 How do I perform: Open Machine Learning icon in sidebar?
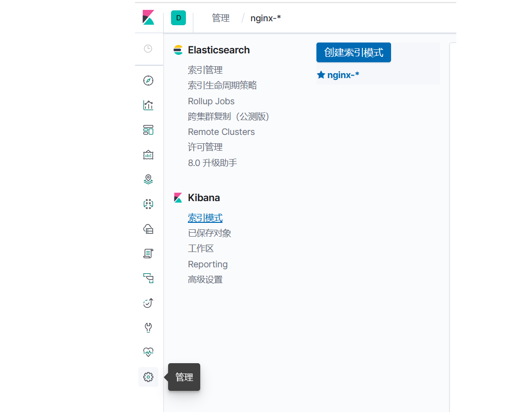pyautogui.click(x=148, y=204)
